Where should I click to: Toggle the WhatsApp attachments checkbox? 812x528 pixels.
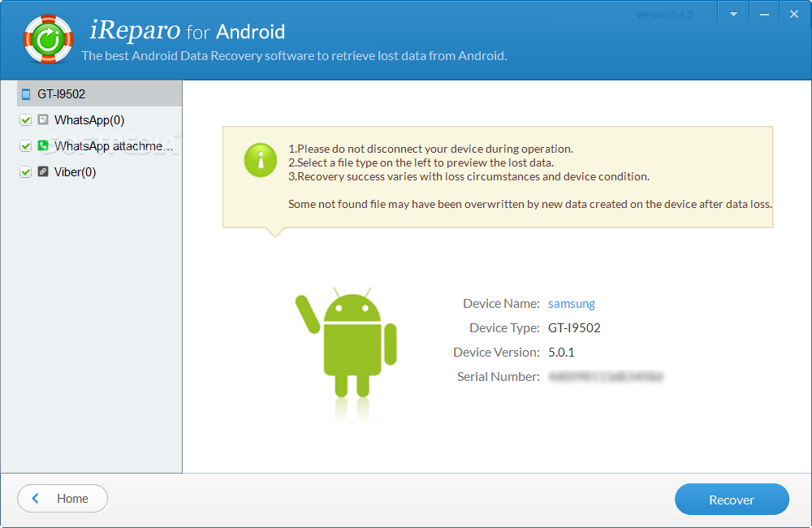[25, 146]
